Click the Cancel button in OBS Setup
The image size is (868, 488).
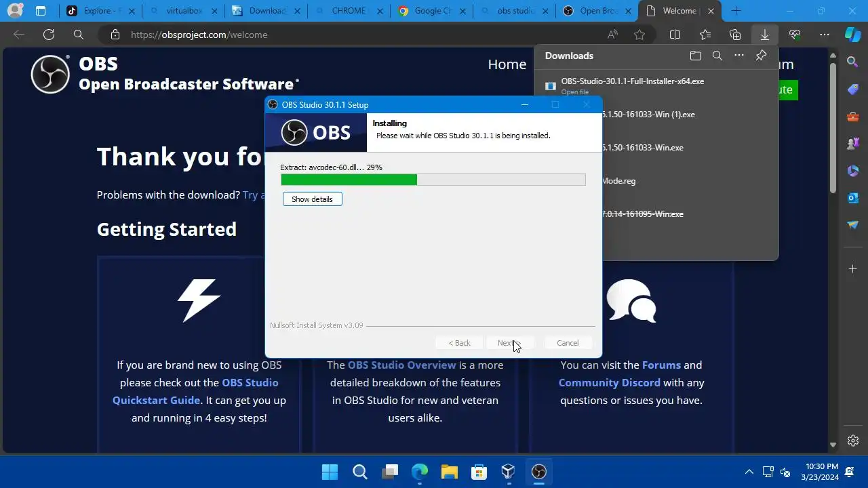[x=568, y=343]
